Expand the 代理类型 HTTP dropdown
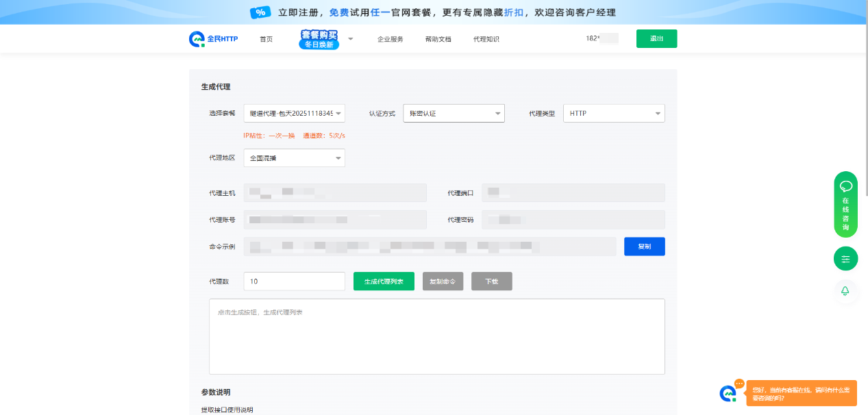The height and width of the screenshot is (415, 868). [x=613, y=114]
